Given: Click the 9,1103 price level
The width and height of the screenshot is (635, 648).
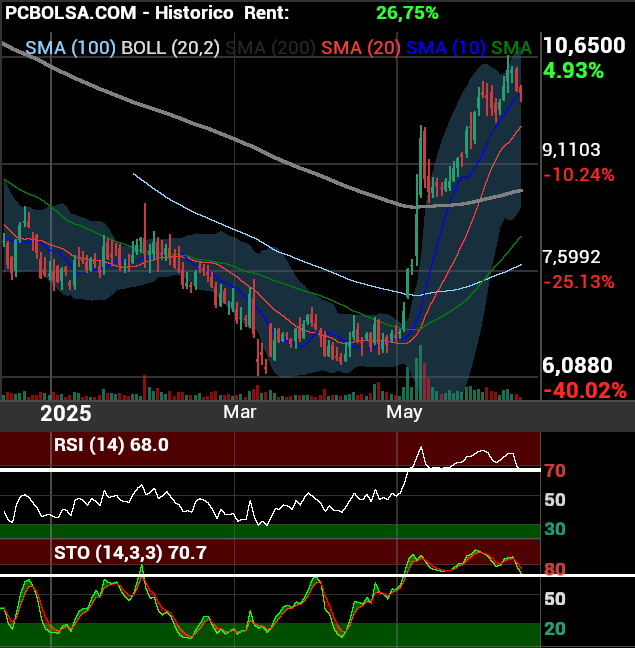Looking at the screenshot, I should [571, 150].
